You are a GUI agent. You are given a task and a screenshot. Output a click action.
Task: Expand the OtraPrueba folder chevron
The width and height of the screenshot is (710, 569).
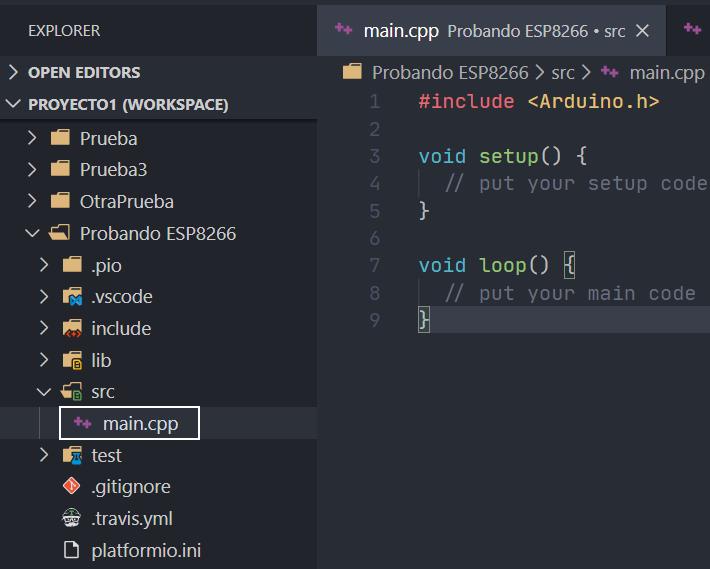[32, 201]
